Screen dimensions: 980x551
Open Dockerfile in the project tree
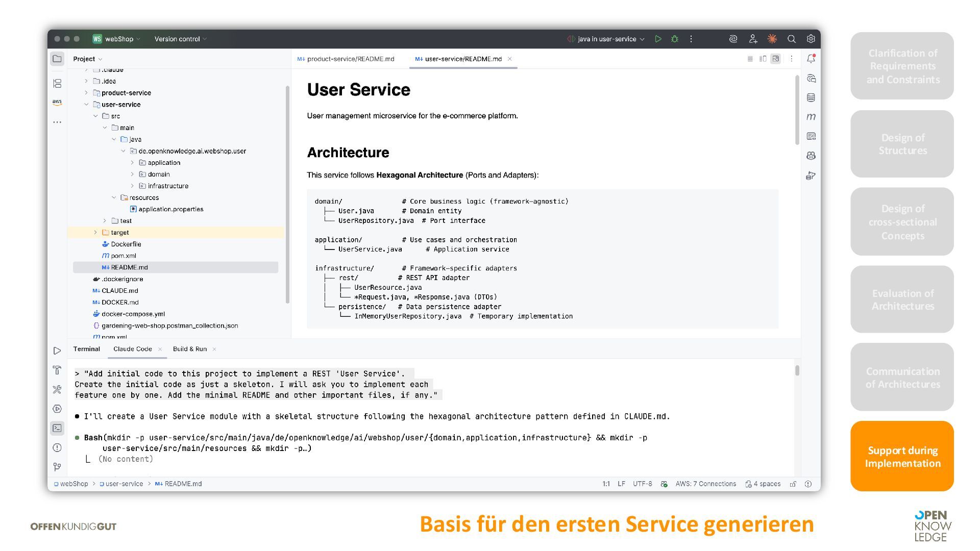tap(126, 244)
